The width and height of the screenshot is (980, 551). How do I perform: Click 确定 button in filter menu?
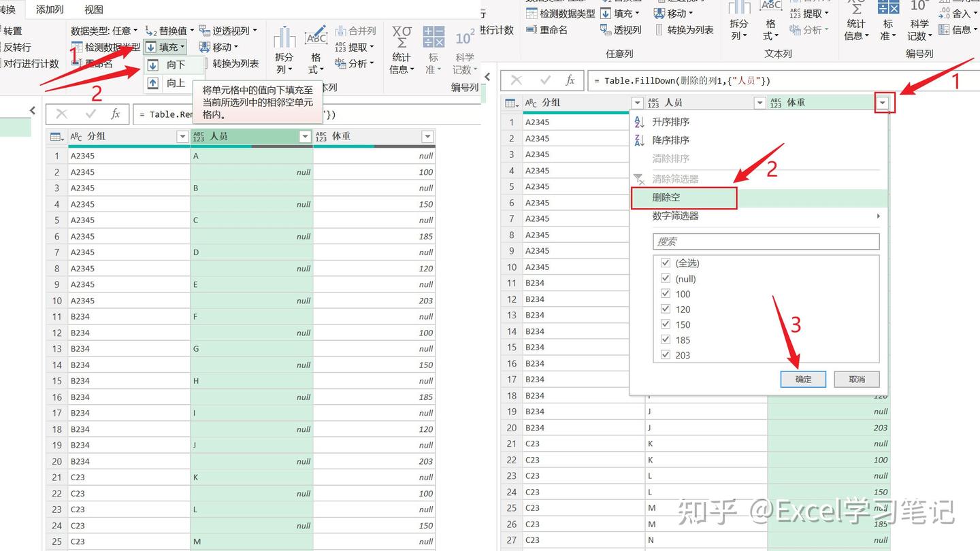(803, 379)
